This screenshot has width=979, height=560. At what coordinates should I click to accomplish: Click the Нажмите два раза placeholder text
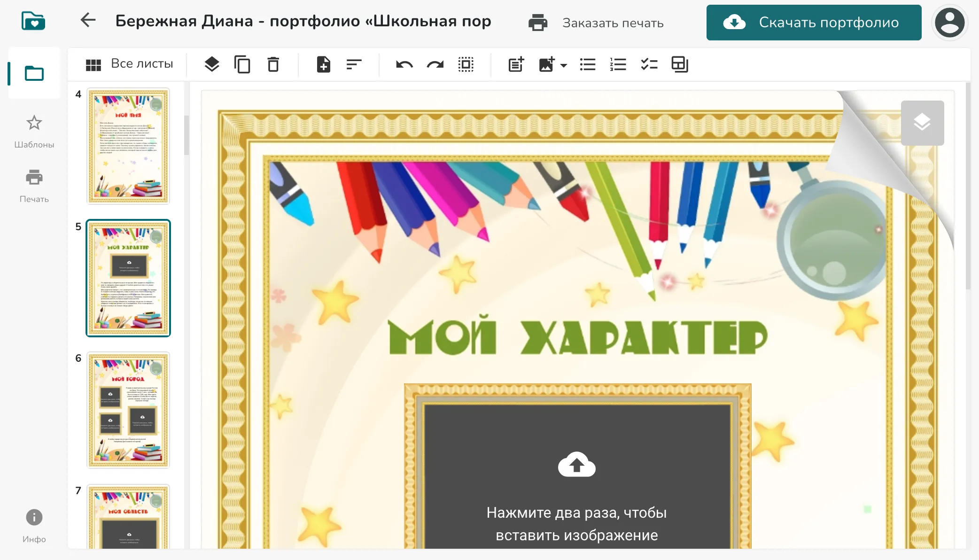coord(576,524)
